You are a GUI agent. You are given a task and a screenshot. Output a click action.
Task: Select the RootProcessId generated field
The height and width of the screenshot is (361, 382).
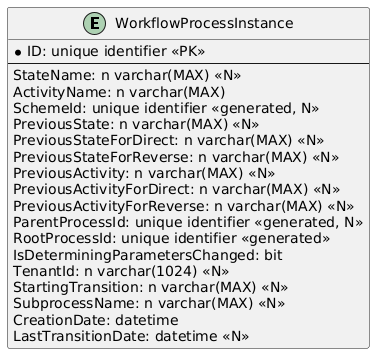171,238
